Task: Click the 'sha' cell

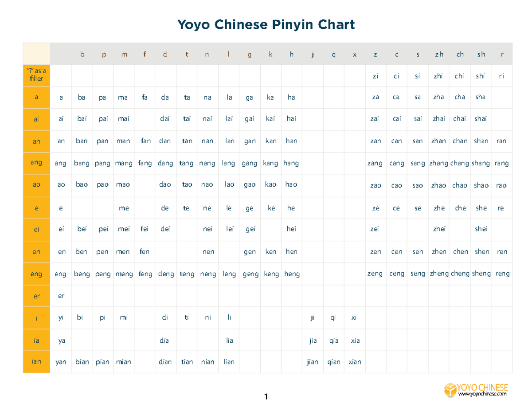Action: [x=480, y=97]
